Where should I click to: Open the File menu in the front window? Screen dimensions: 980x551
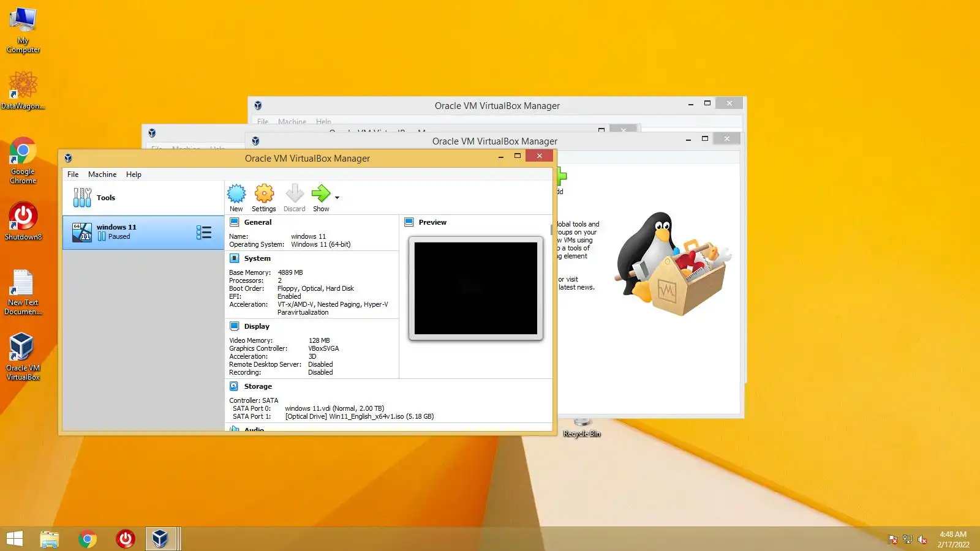click(73, 174)
